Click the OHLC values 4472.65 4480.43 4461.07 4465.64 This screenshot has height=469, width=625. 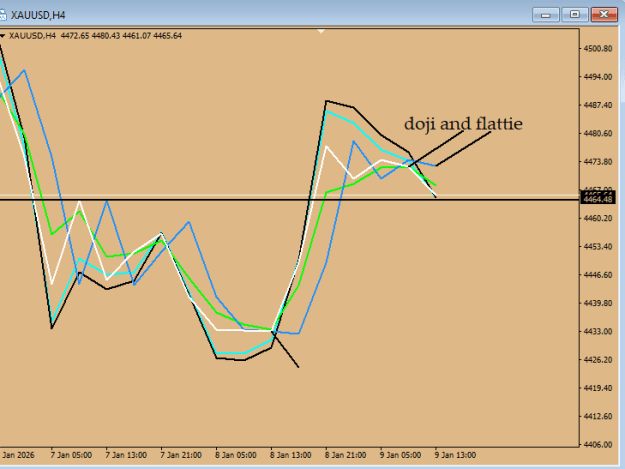[121, 36]
